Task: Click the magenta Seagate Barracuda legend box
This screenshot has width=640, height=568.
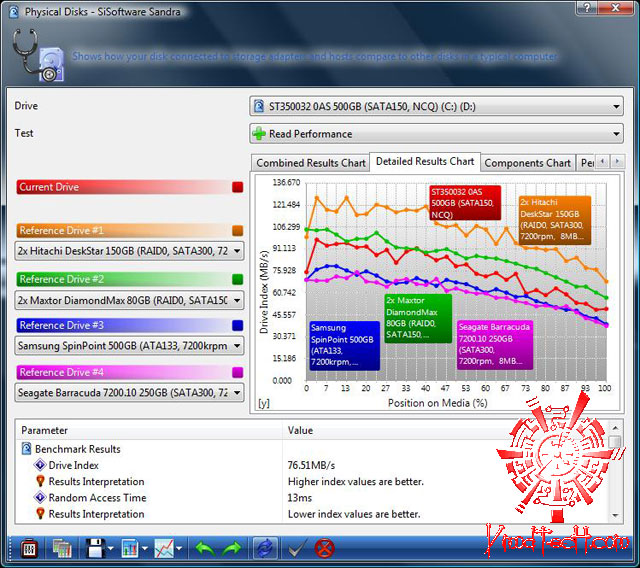Action: pyautogui.click(x=495, y=345)
